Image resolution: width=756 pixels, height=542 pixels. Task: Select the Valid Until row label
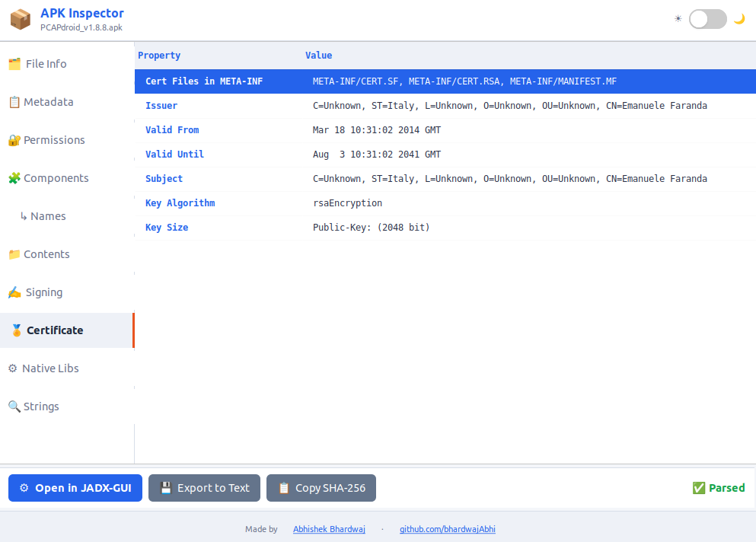[174, 155]
